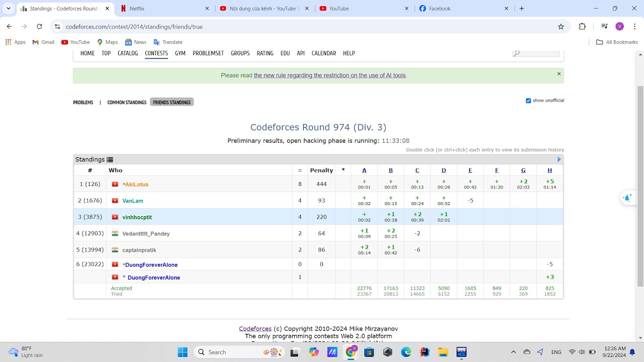Viewport: 644px width, 362px height.
Task: Bookmark this page with star icon
Action: [x=561, y=27]
